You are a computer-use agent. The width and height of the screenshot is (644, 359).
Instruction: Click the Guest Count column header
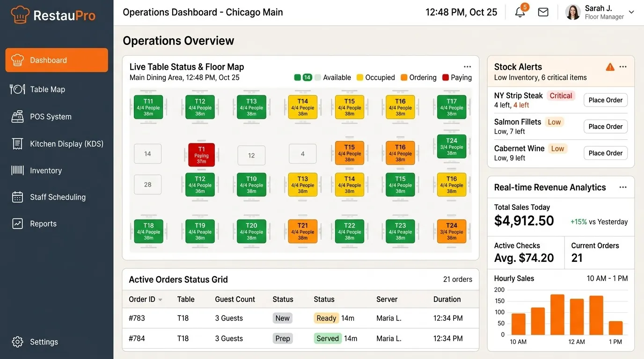click(x=235, y=300)
